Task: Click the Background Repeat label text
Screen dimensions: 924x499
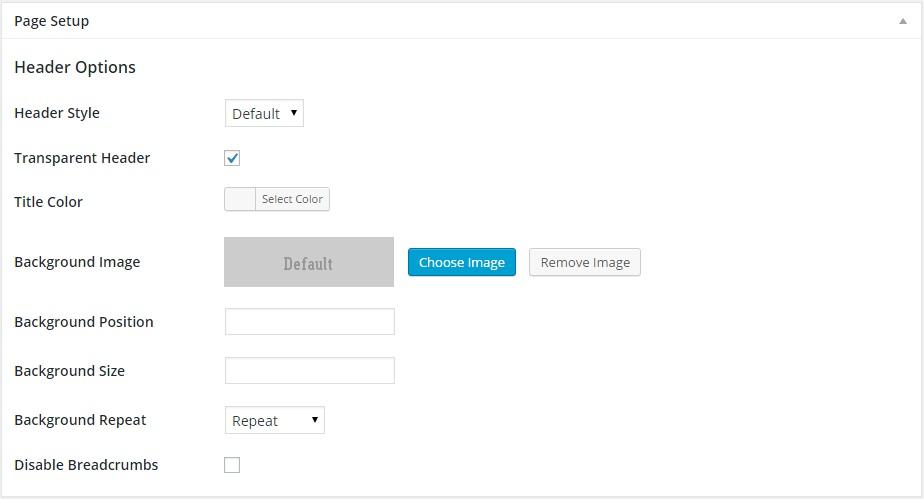Action: point(80,420)
